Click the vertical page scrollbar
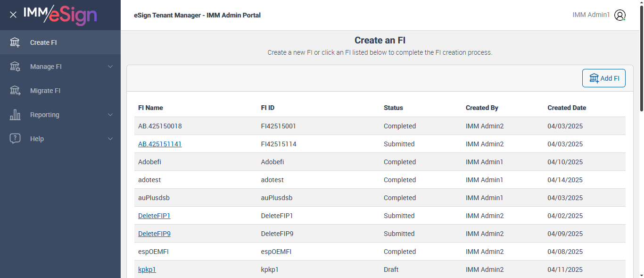This screenshot has height=278, width=644. point(641,57)
